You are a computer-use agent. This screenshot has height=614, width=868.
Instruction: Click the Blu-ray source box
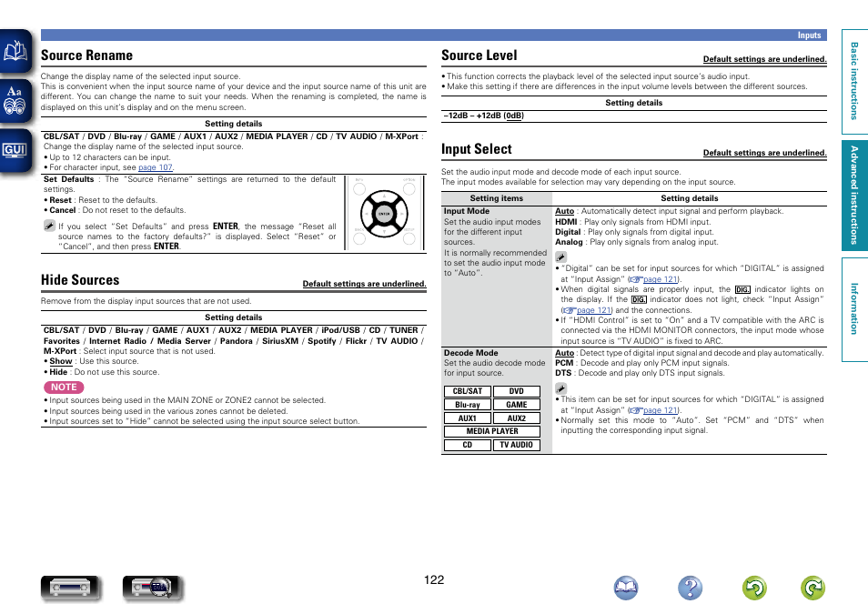tap(468, 405)
